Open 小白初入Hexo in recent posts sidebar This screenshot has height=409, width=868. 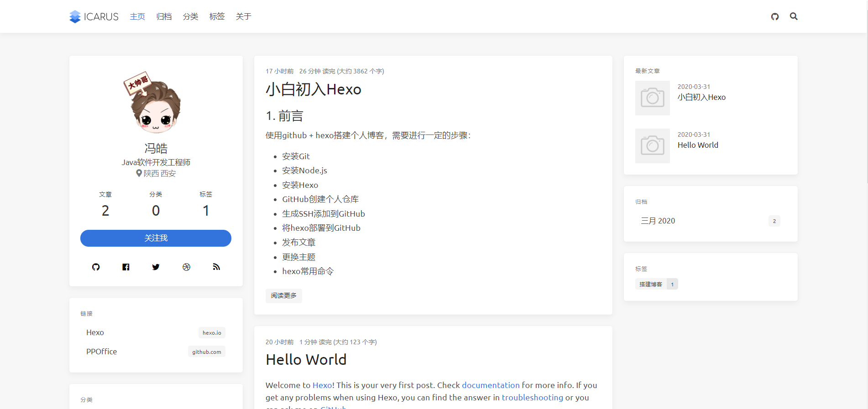click(701, 97)
